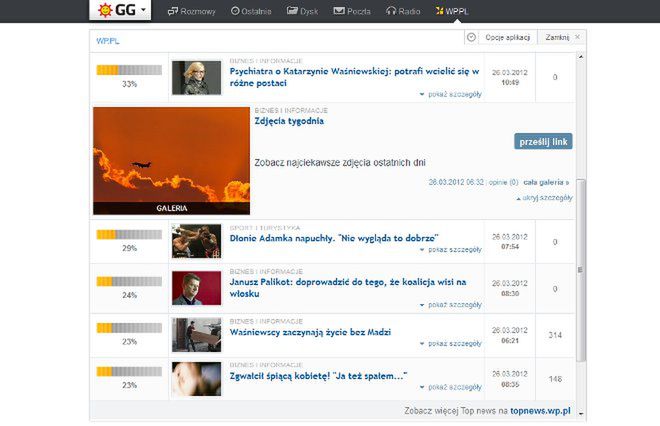Expand details for the Zgwałcił śpiącą article
Image resolution: width=660 pixels, height=426 pixels.
[451, 387]
